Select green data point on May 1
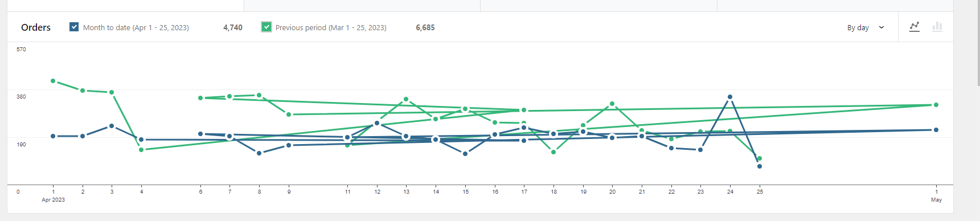 click(x=936, y=105)
